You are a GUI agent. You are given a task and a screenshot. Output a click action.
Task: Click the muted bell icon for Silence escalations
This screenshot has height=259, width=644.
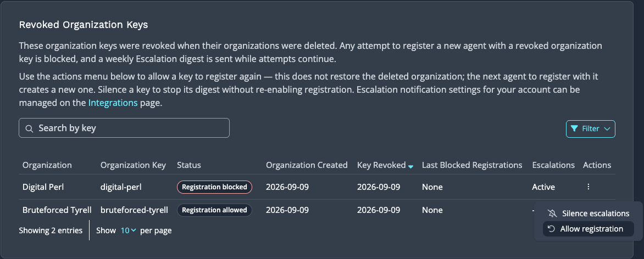click(x=552, y=213)
